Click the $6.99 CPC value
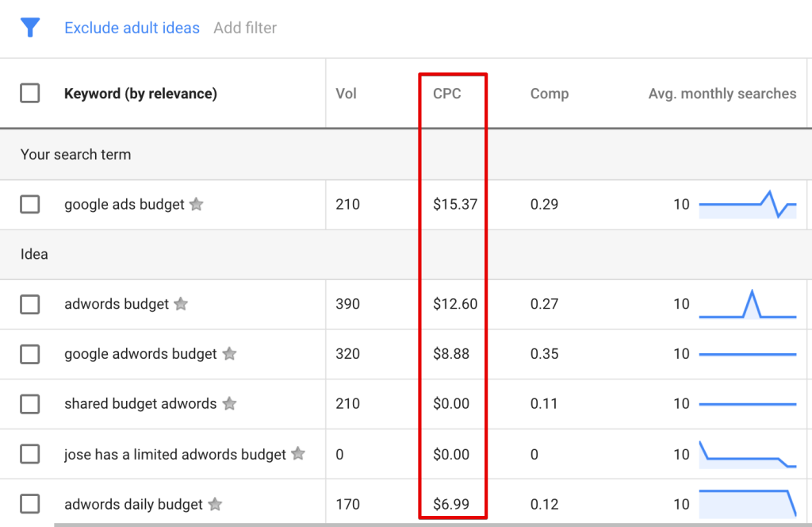Image resolution: width=812 pixels, height=527 pixels. coord(451,504)
